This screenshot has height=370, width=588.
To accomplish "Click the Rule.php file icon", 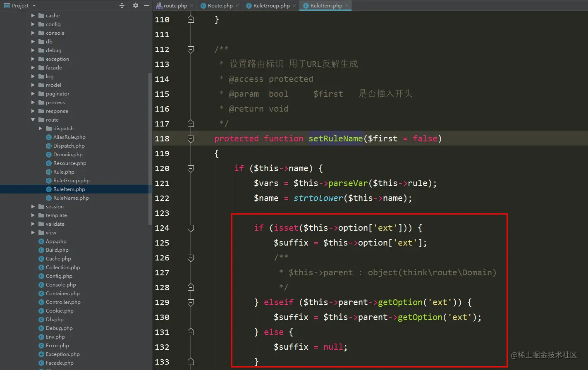I will 49,172.
